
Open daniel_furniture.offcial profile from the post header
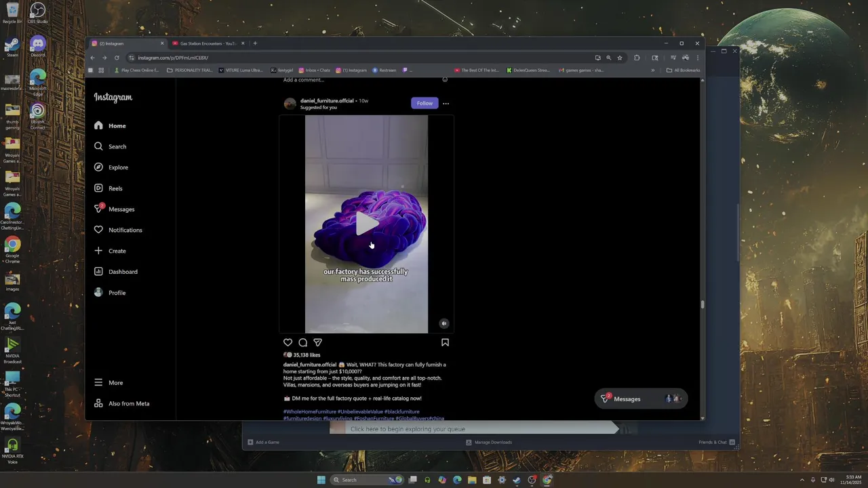coord(327,100)
